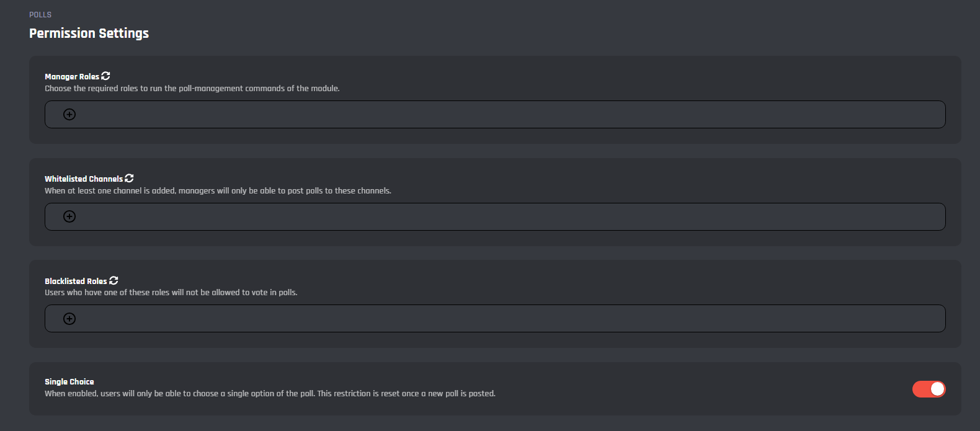Focus the Whitelisted Channels selection field
Viewport: 980px width, 431px height.
(496, 216)
